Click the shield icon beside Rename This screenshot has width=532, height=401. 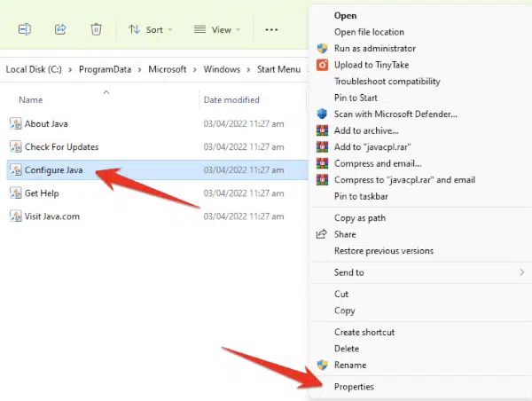click(x=322, y=365)
